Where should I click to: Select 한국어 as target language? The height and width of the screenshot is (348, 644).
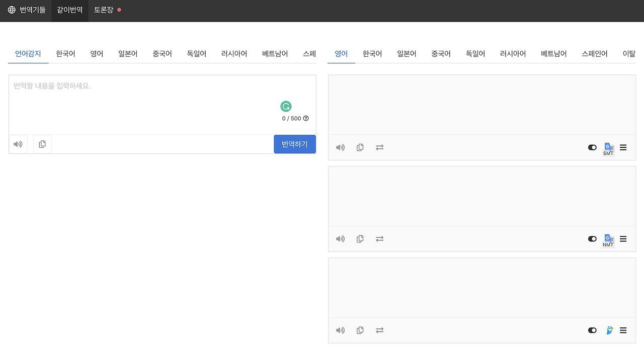372,54
